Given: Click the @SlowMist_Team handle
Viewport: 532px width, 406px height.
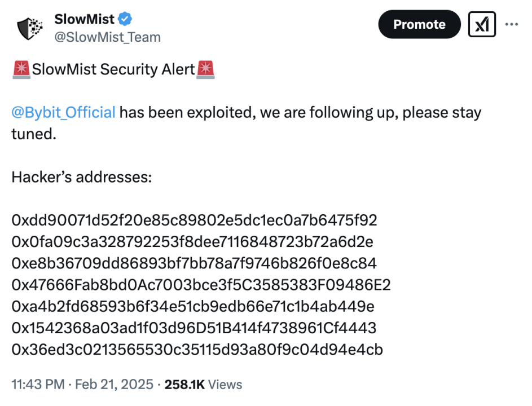Looking at the screenshot, I should 107,37.
